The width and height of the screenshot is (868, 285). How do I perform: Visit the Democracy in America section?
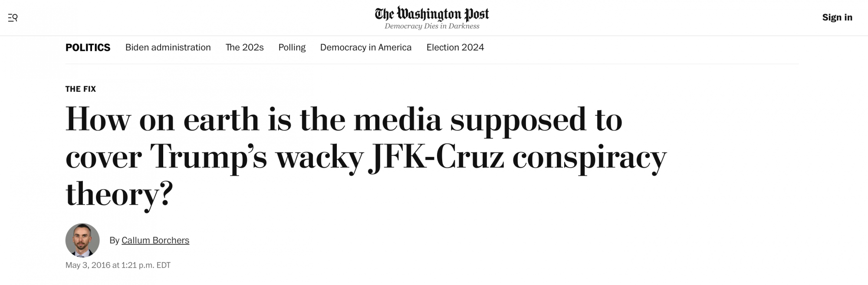point(366,47)
